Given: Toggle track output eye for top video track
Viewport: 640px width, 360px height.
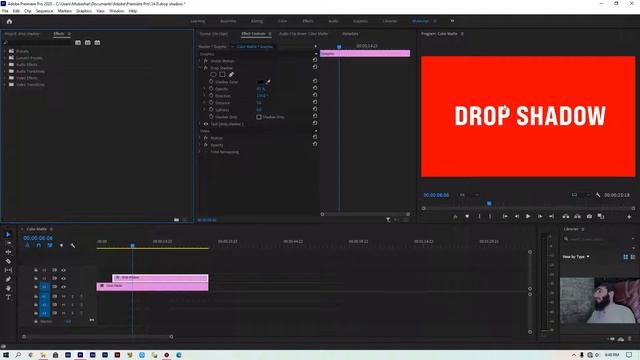Looking at the screenshot, I should tap(63, 270).
